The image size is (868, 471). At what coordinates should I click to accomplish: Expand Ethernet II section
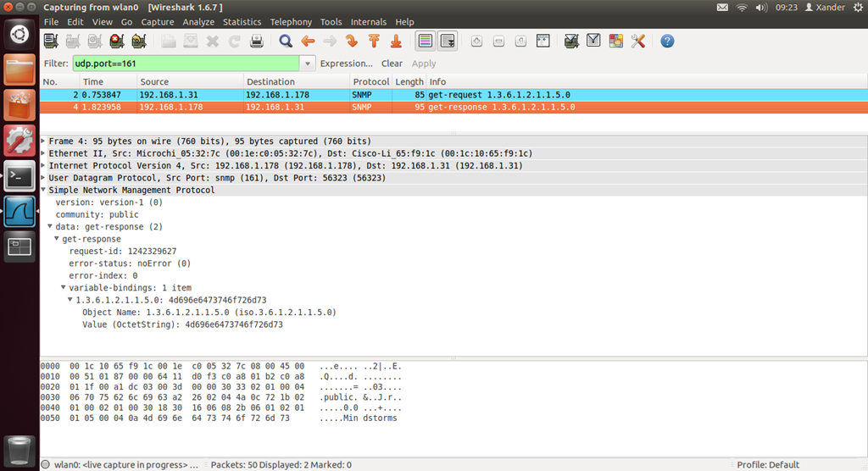[x=43, y=153]
